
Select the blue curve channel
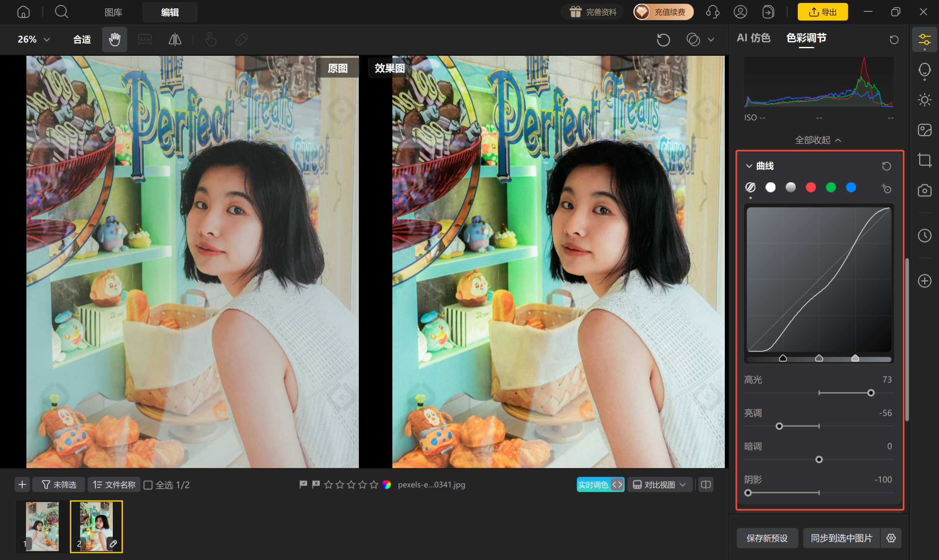pyautogui.click(x=851, y=187)
